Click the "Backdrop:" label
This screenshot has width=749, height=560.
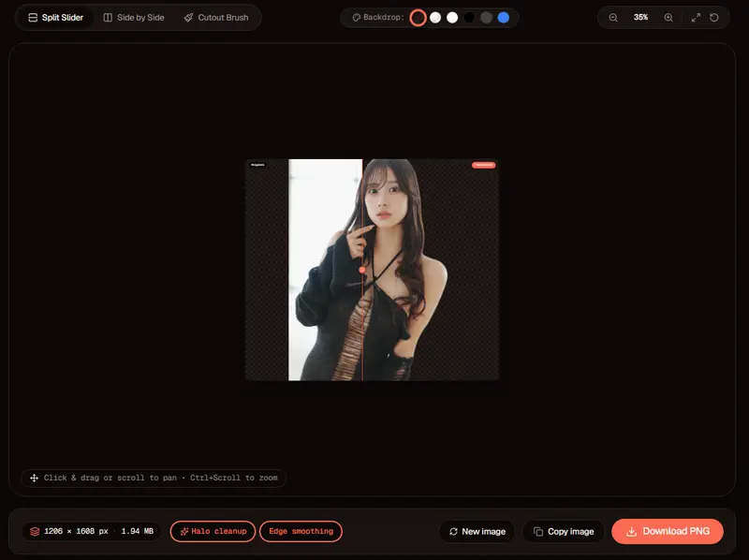(384, 17)
